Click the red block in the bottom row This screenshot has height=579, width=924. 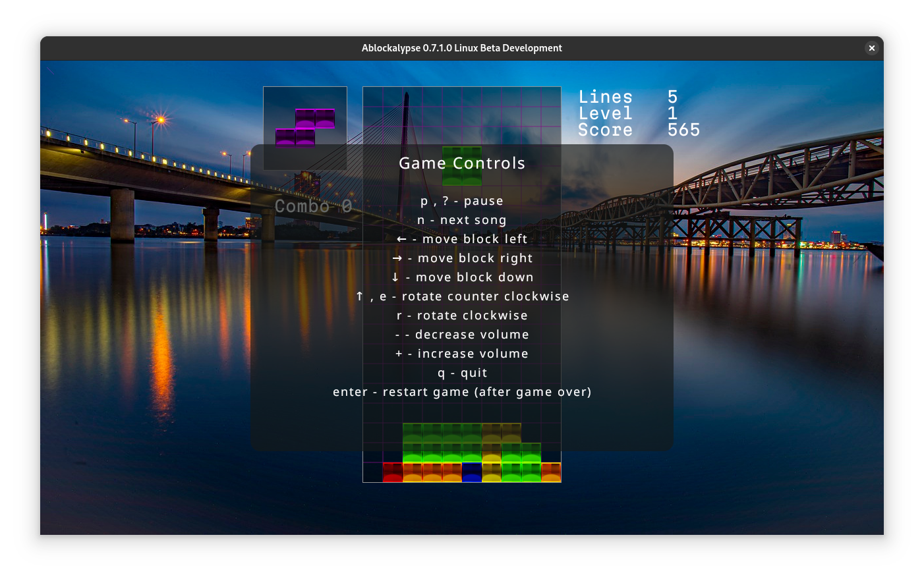pos(393,472)
